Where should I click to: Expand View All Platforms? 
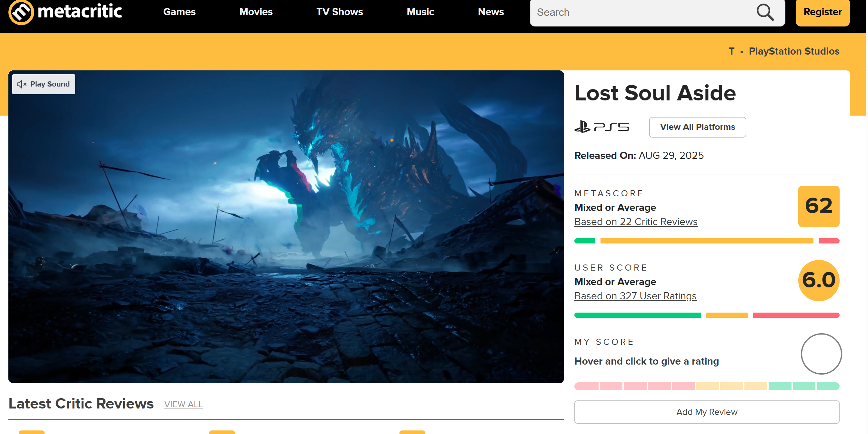[697, 127]
